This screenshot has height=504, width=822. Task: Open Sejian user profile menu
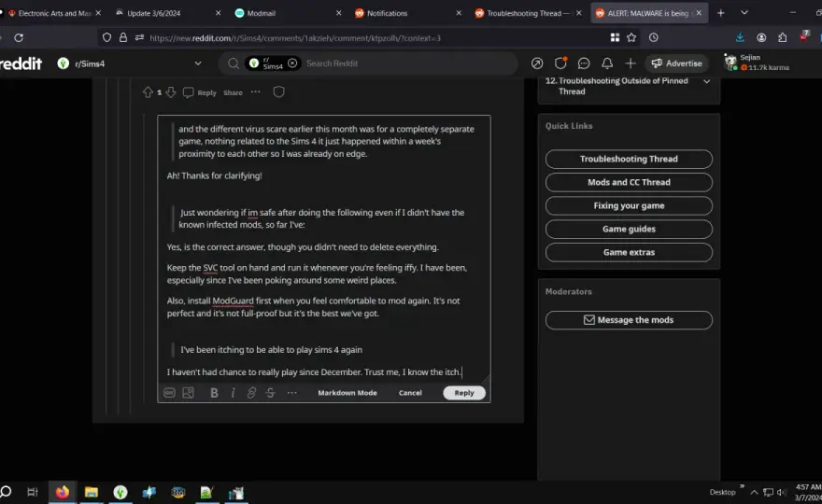pyautogui.click(x=757, y=63)
